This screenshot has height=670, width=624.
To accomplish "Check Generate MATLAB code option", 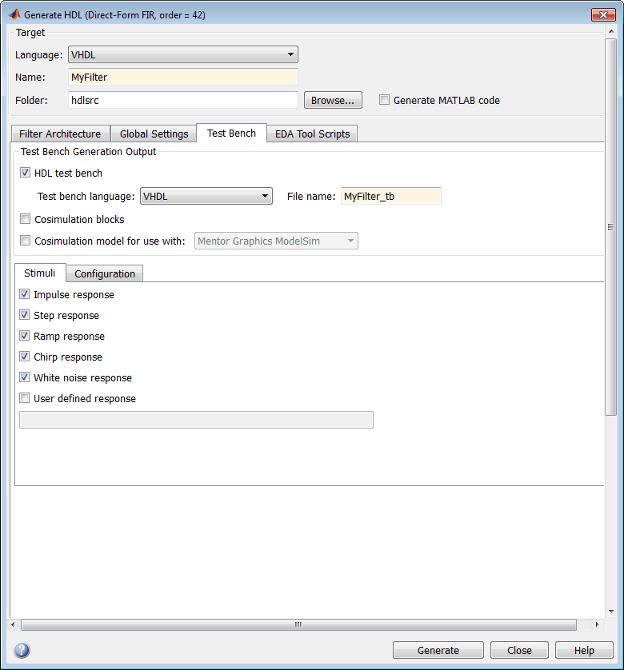I will click(384, 100).
